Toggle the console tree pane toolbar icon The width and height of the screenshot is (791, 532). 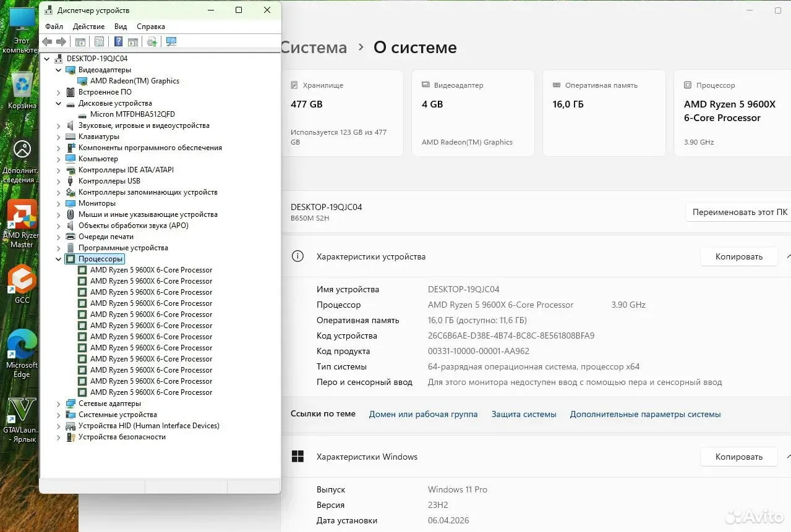pos(80,41)
